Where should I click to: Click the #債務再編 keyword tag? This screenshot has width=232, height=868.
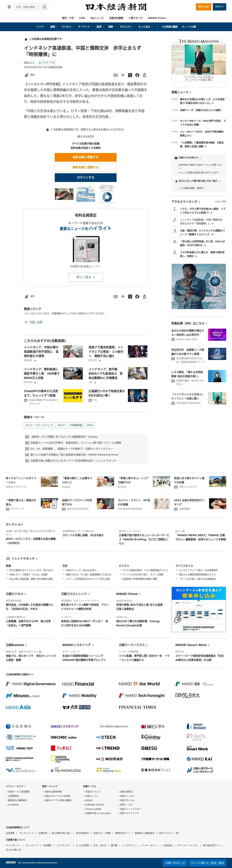(76, 425)
